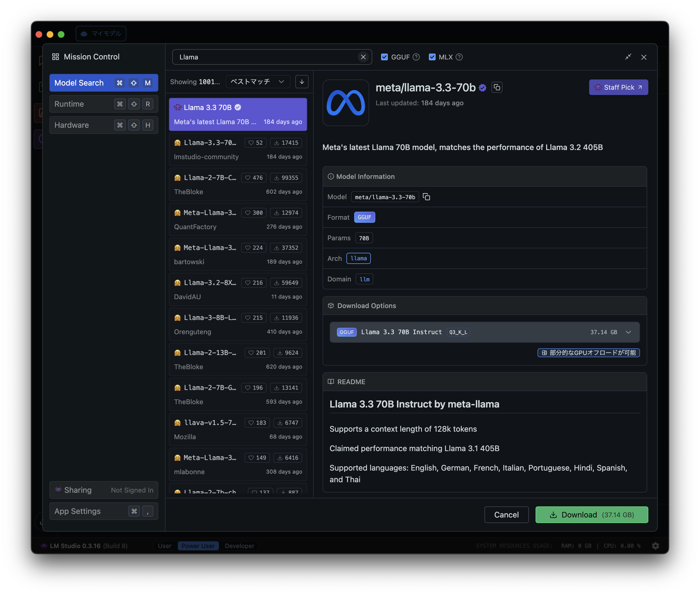Open settings gear in status bar

click(x=655, y=546)
